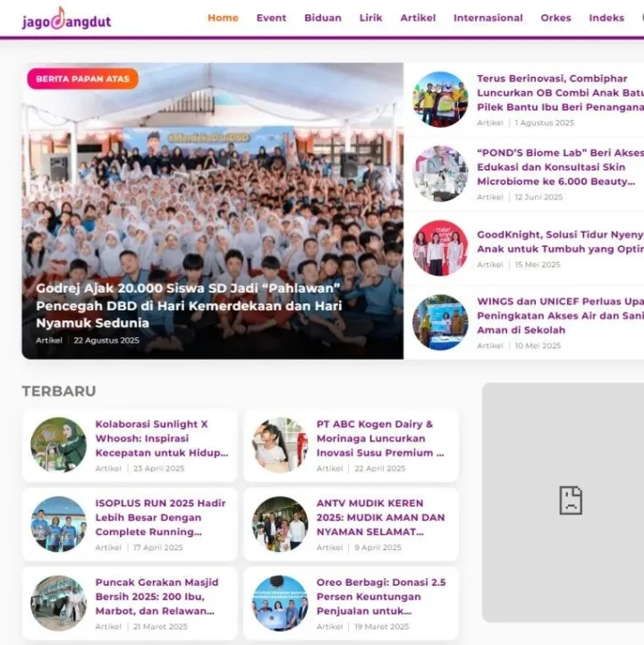Screen dimensions: 644x645
Task: Open the PT ABC Kogen Dairy article
Action: click(x=380, y=438)
